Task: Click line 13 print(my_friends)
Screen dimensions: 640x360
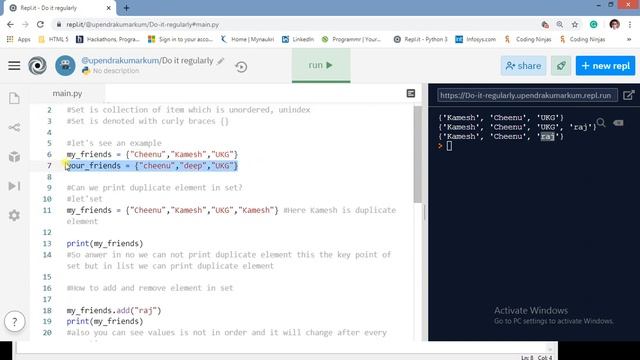Action: [105, 244]
